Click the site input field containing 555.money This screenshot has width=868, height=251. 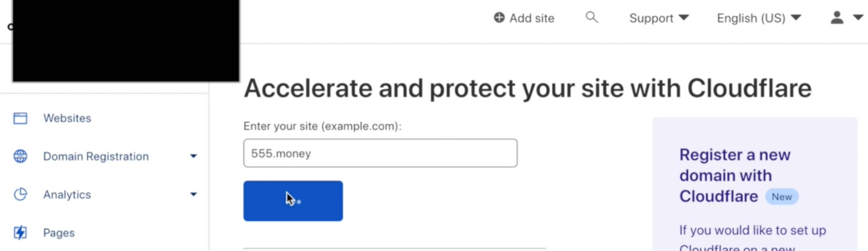[380, 153]
